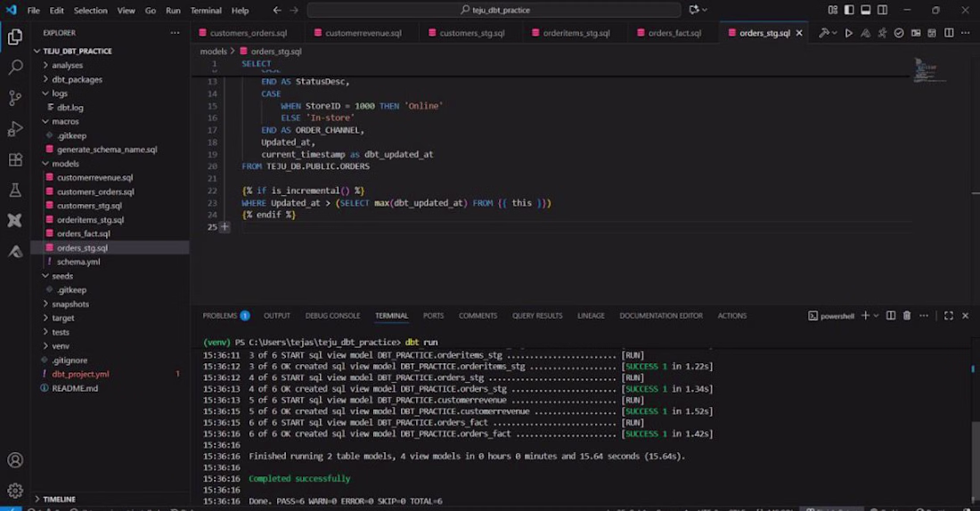This screenshot has height=511, width=980.
Task: Switch to the QUERY RESULTS panel tab
Action: (537, 315)
